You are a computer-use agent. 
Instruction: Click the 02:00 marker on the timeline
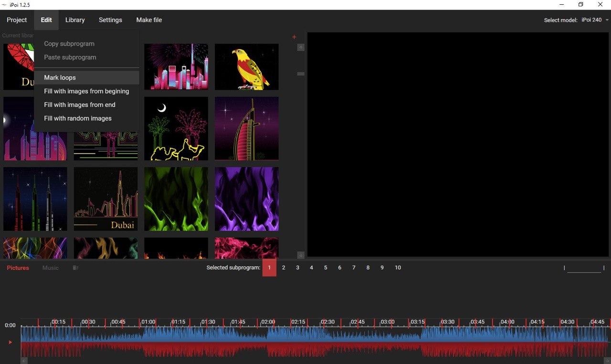268,322
